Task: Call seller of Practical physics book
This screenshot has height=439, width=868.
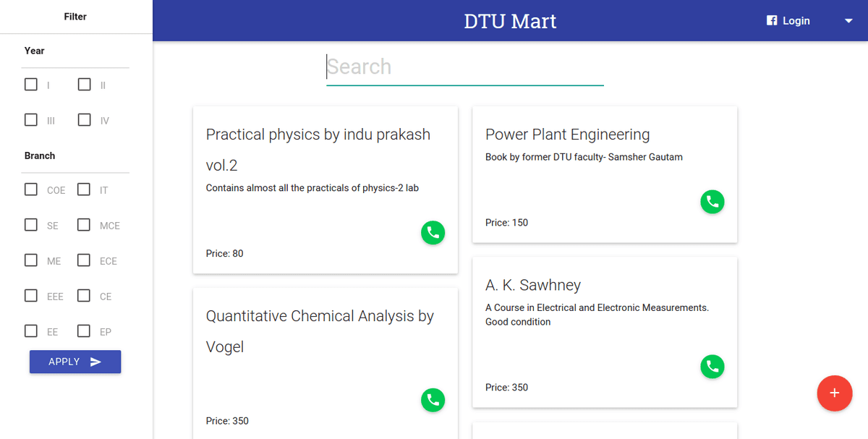Action: click(433, 233)
